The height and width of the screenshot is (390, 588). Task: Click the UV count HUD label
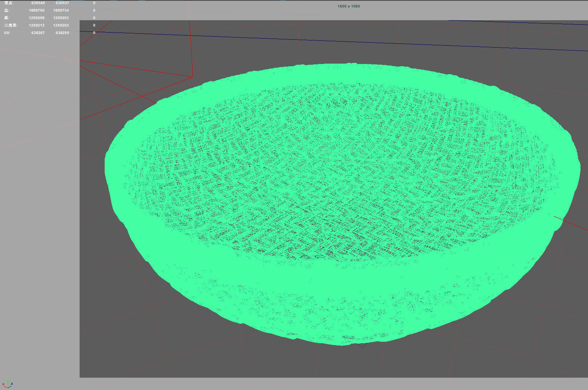7,33
